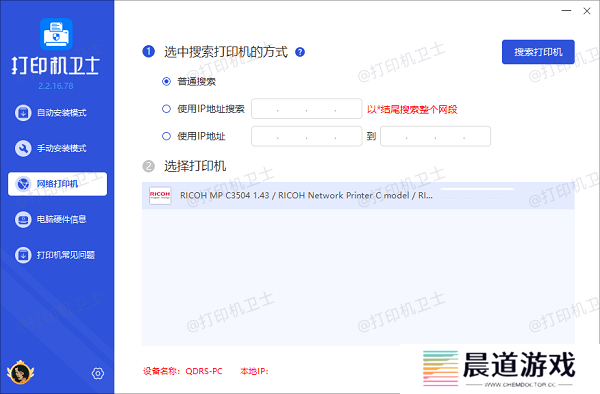Click the 打印机卫士 printer logo icon
600x394 pixels.
point(56,34)
